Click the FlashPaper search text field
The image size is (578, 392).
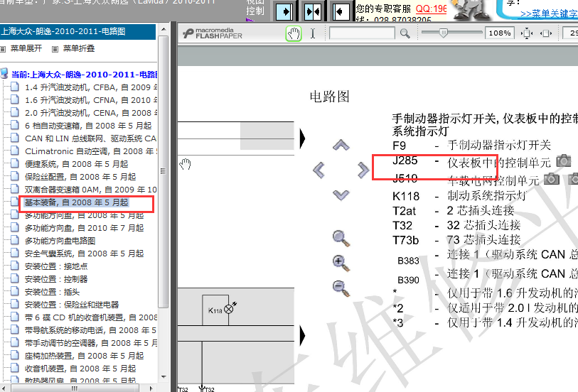coord(362,33)
